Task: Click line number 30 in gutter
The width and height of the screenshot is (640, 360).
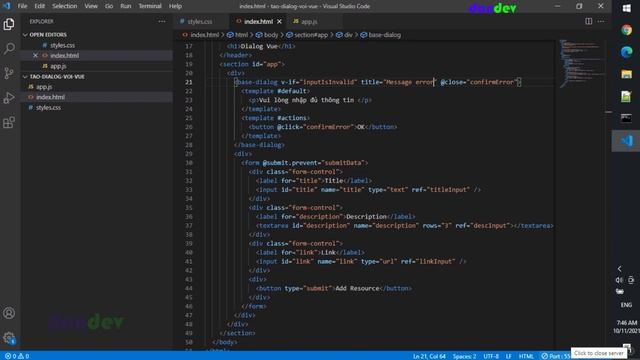Action: click(189, 163)
